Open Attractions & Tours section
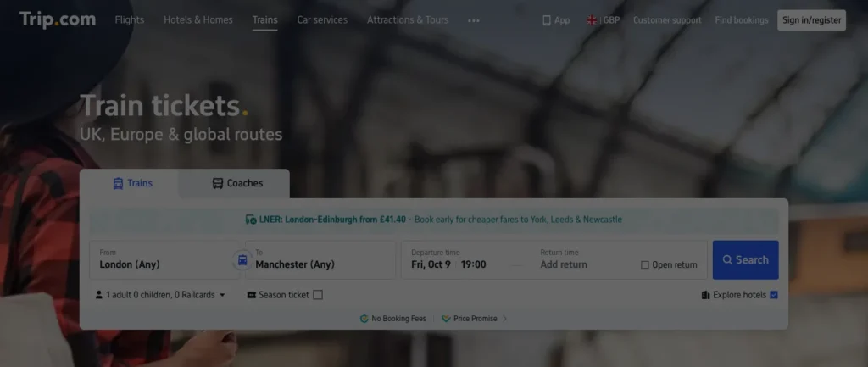Screen dimensions: 868x367 pyautogui.click(x=408, y=20)
